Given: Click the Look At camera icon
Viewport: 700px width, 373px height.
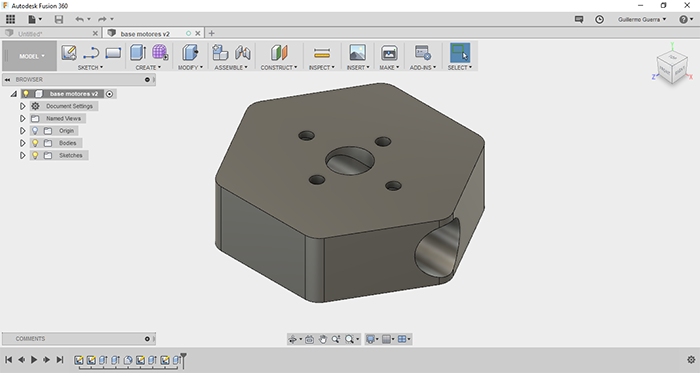Looking at the screenshot, I should [x=309, y=340].
